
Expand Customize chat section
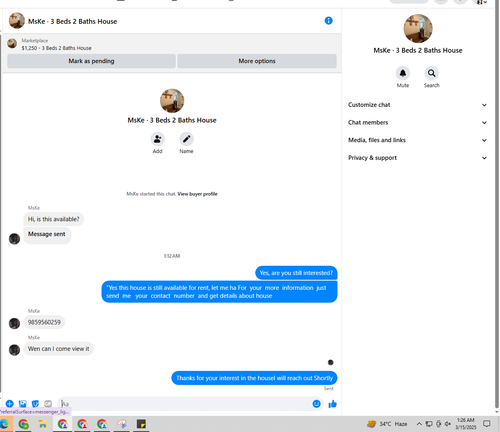417,105
